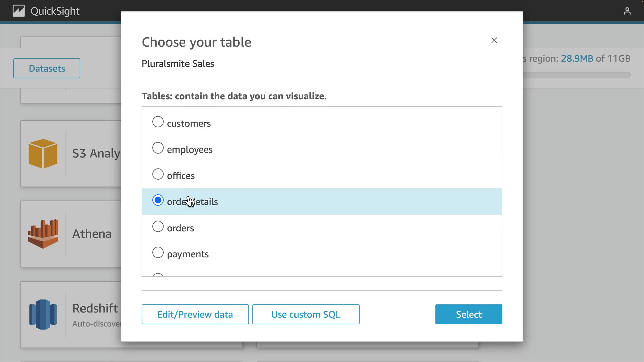Click the S3 Analytics cube icon
644x362 pixels.
pyautogui.click(x=43, y=154)
